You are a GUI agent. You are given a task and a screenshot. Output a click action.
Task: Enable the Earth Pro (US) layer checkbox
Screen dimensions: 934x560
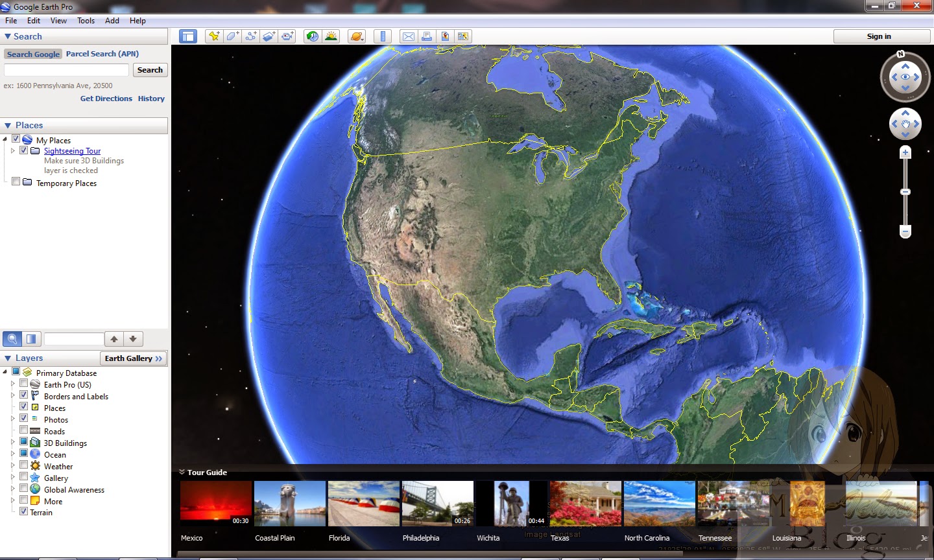pos(23,383)
